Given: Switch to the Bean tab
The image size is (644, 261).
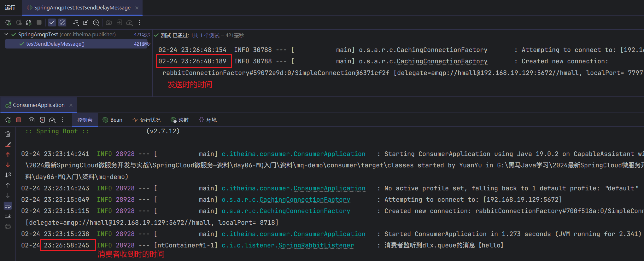Looking at the screenshot, I should (x=113, y=120).
